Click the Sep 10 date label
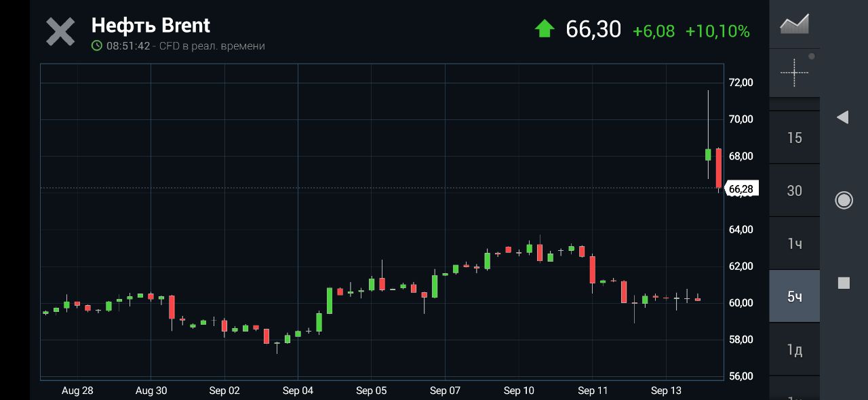 click(x=519, y=391)
